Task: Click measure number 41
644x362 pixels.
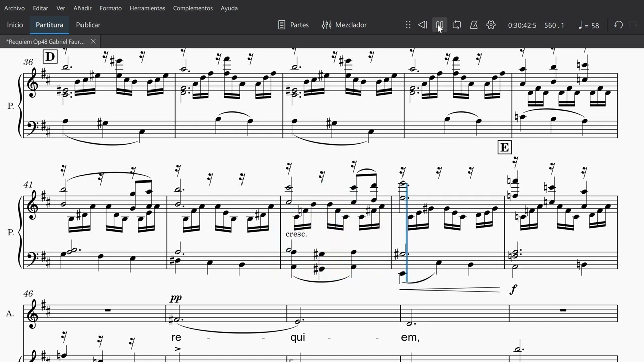Action: coord(28,185)
